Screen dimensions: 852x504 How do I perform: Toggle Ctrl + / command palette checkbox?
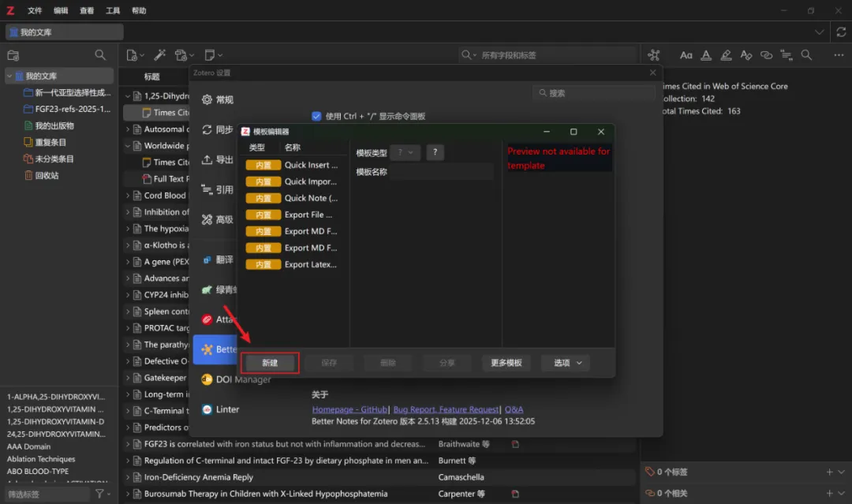(x=316, y=116)
